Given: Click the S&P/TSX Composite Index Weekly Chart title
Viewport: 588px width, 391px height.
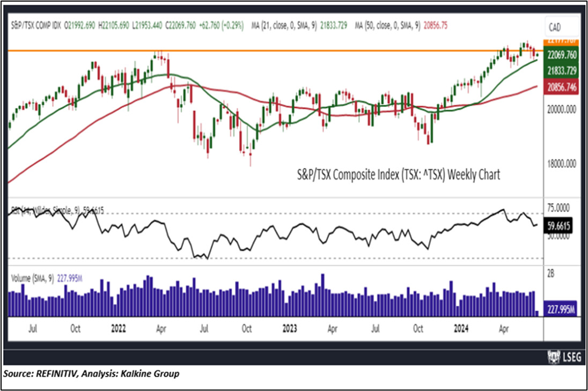Looking at the screenshot, I should (399, 175).
